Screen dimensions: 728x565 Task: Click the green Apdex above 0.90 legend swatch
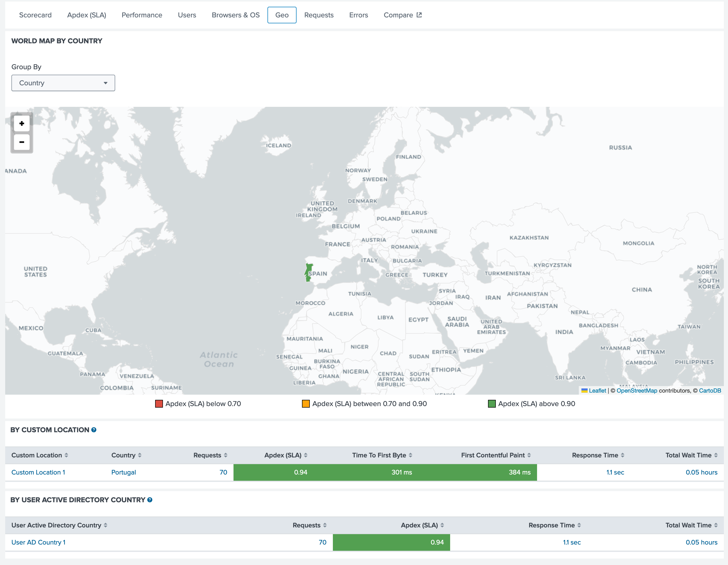click(x=492, y=404)
